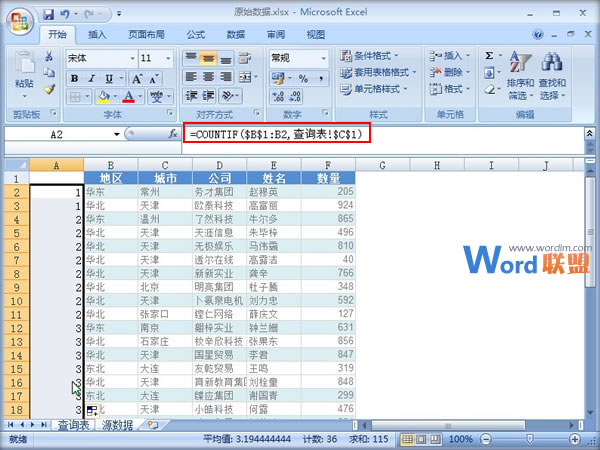The width and height of the screenshot is (600, 450).
Task: Switch to the 数据 ribbon tab
Action: coord(236,35)
